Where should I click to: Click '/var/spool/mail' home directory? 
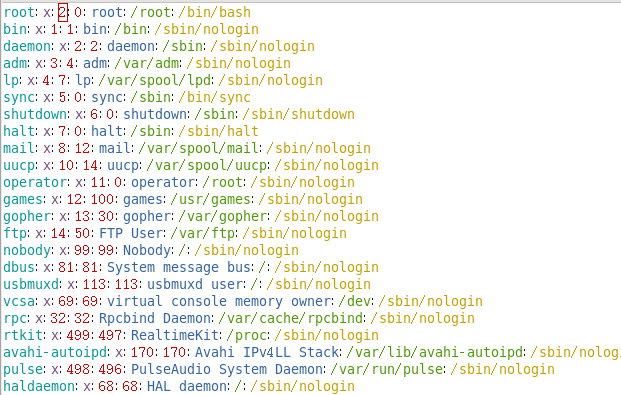[199, 149]
